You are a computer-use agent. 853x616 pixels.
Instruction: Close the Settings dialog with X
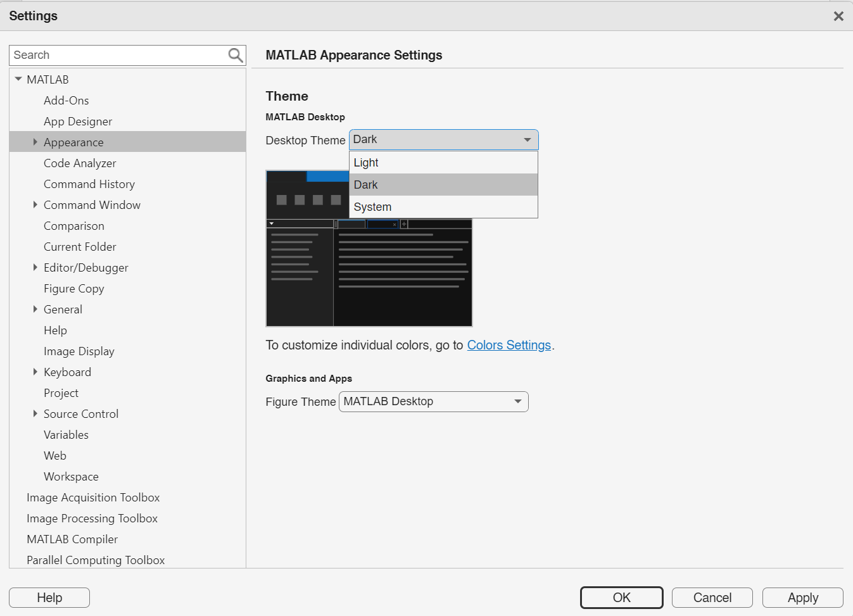pos(838,16)
